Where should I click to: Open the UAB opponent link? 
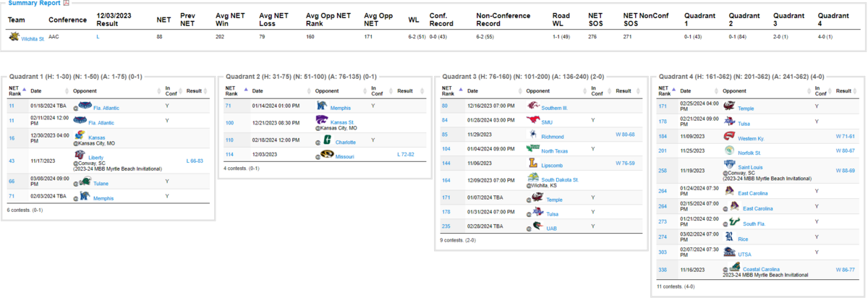[x=551, y=229]
